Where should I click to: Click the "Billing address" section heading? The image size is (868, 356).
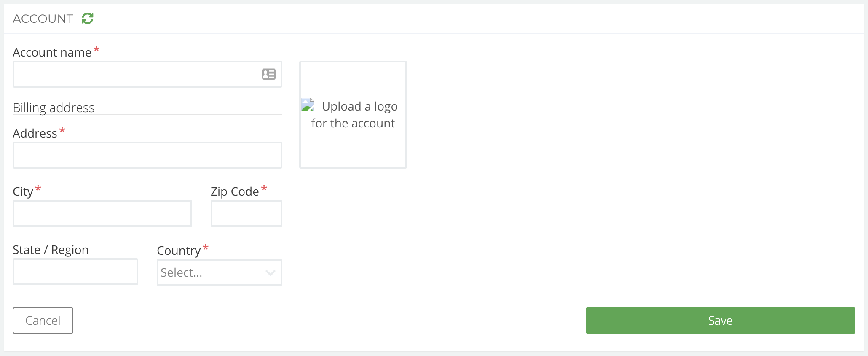[x=54, y=108]
